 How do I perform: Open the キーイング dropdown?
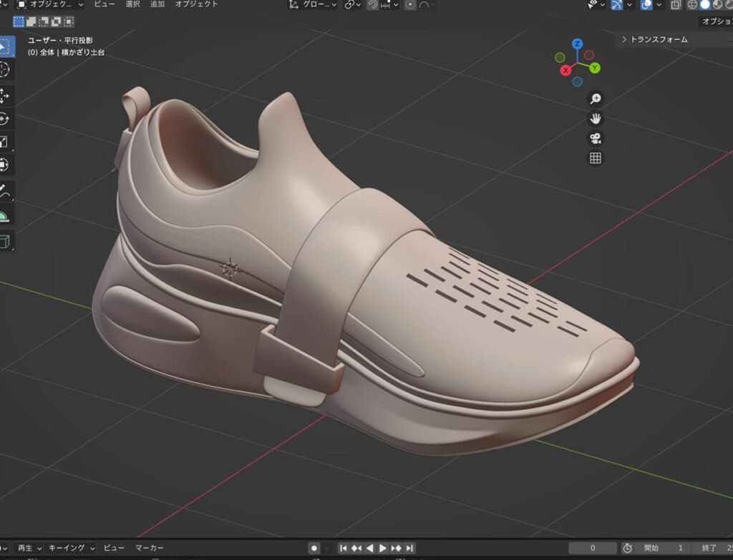[x=71, y=548]
